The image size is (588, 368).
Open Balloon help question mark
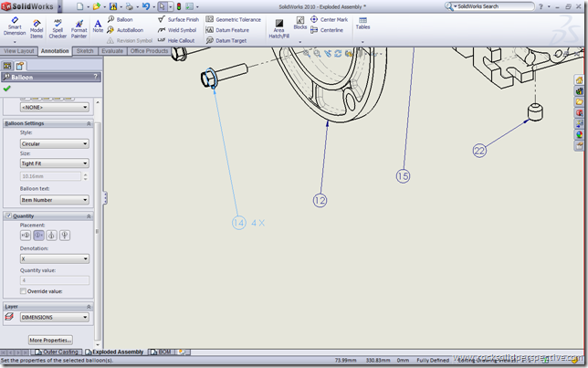pos(95,77)
